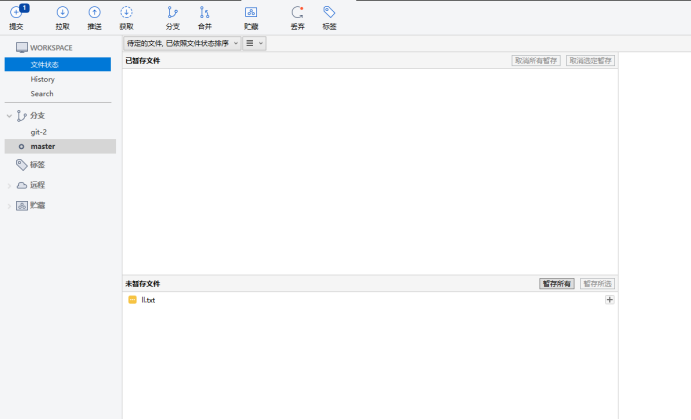This screenshot has height=420, width=691.
Task: Click 暂存所选 (stage selected) button
Action: (x=597, y=283)
